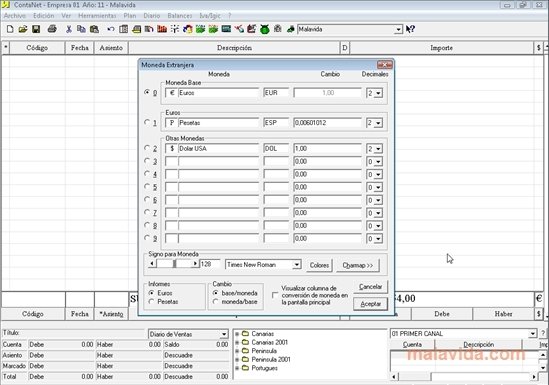Click the table grid icon in toolbar
Screen dimensions: 549x385
[x=123, y=29]
